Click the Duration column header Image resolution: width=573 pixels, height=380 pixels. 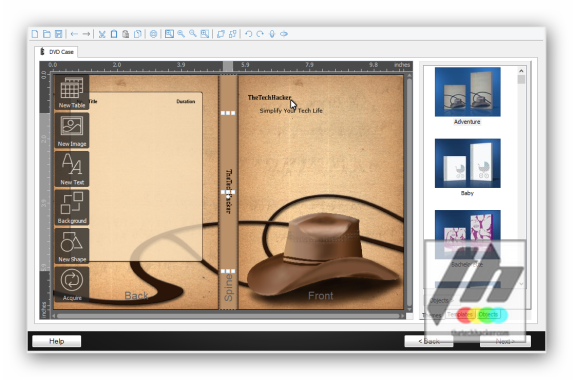point(186,101)
